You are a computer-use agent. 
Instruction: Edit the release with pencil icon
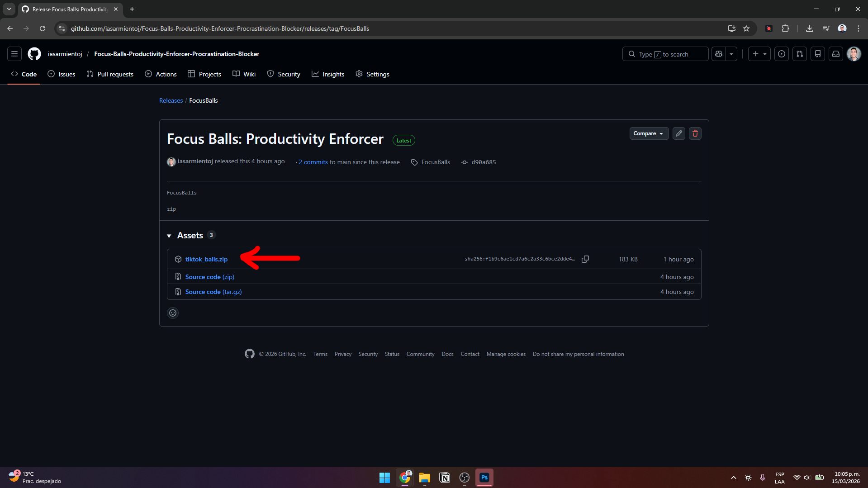[x=679, y=133]
